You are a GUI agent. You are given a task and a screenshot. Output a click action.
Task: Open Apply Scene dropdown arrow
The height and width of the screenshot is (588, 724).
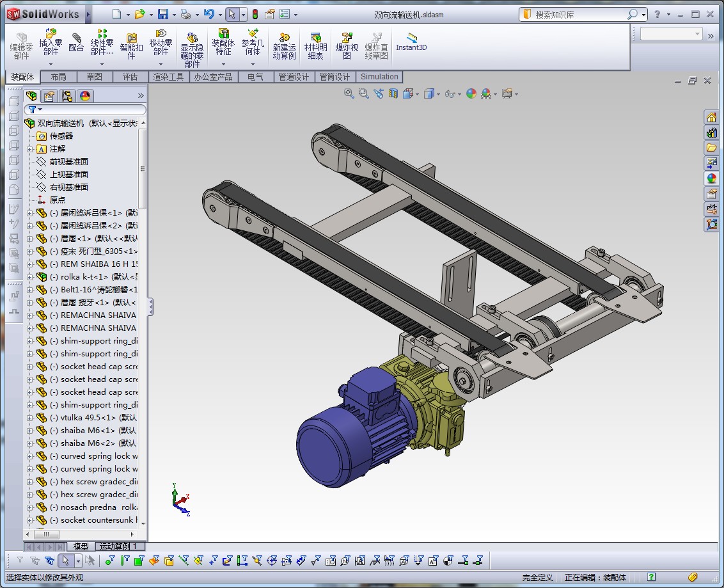click(x=496, y=94)
